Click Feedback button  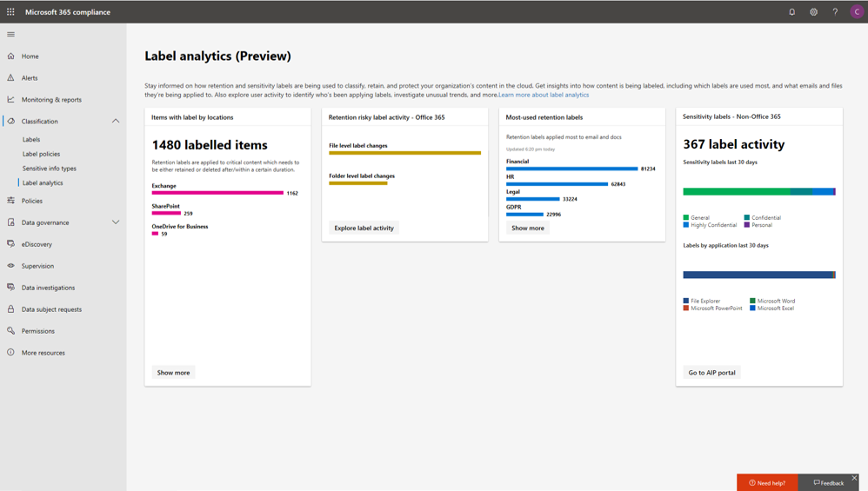(829, 482)
